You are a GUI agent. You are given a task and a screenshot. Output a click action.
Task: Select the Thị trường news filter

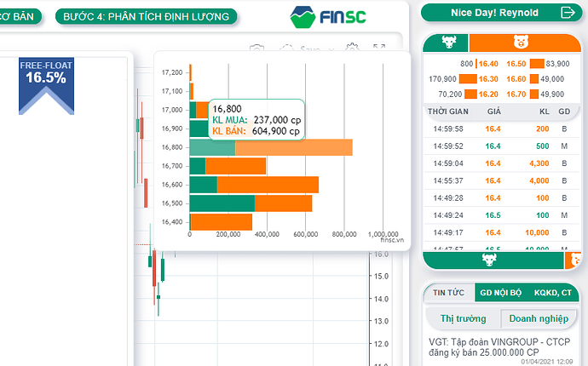click(463, 318)
